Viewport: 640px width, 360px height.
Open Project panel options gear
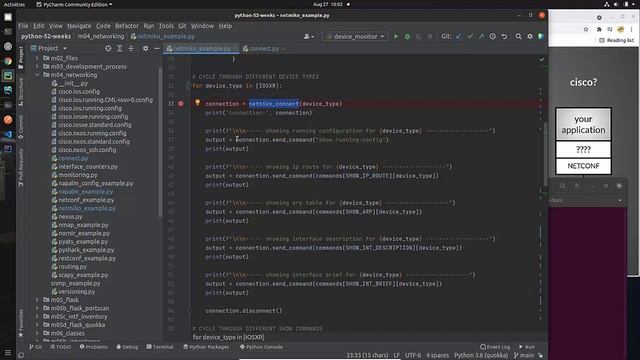(x=145, y=48)
